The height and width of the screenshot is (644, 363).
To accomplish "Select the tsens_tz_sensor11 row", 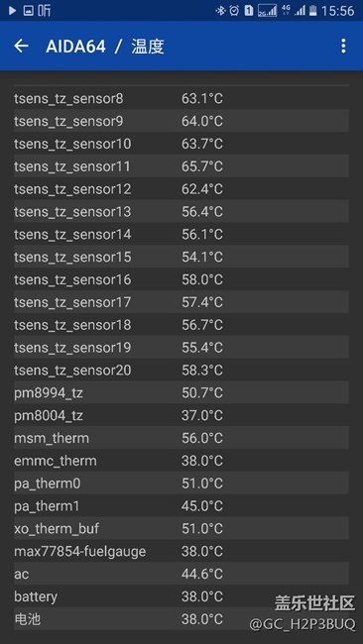I will 181,166.
